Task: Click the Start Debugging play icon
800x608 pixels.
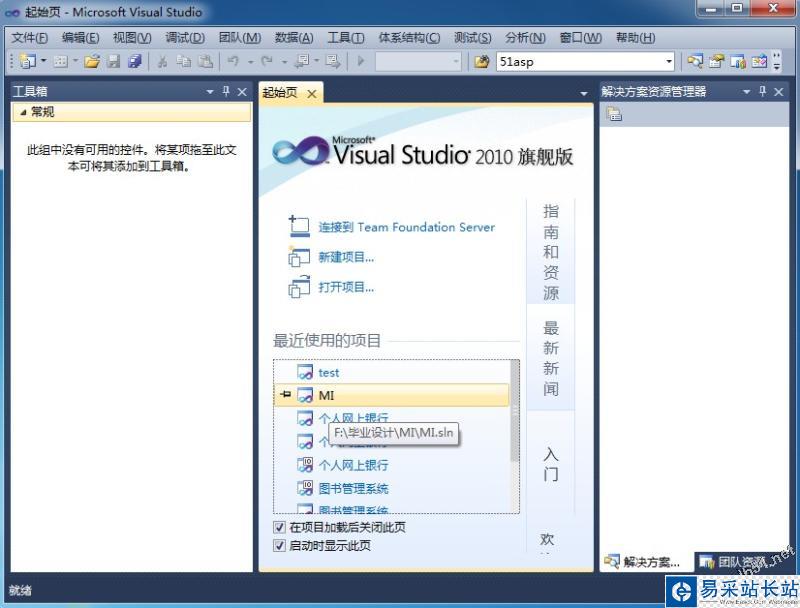Action: coord(361,62)
